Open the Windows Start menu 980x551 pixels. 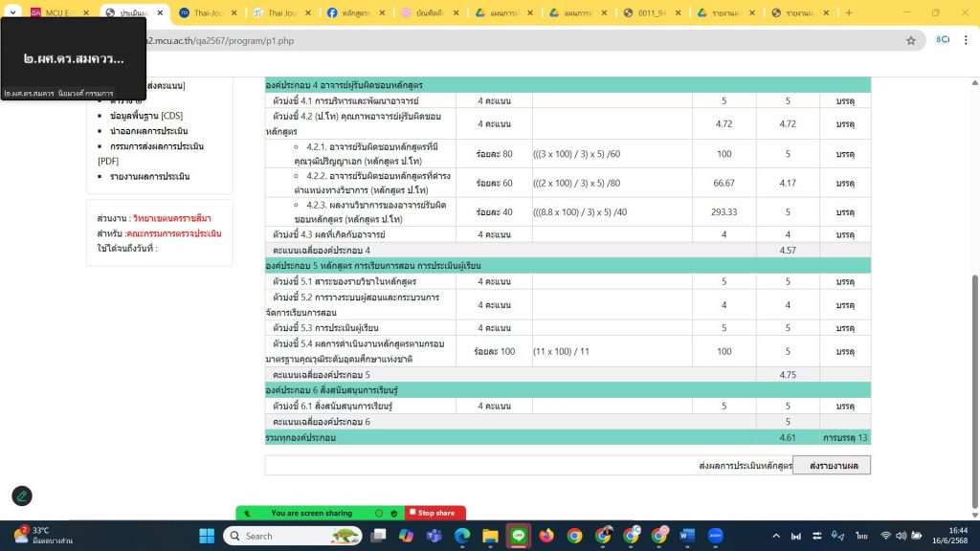pyautogui.click(x=207, y=536)
